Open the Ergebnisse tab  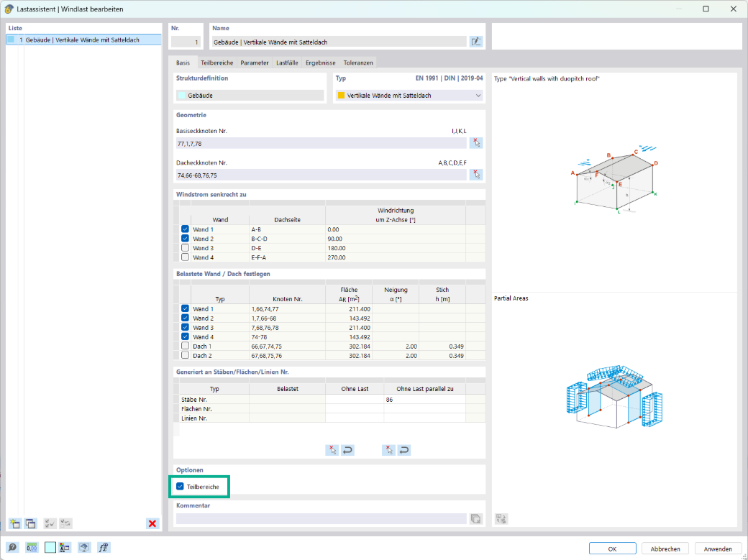tap(321, 63)
